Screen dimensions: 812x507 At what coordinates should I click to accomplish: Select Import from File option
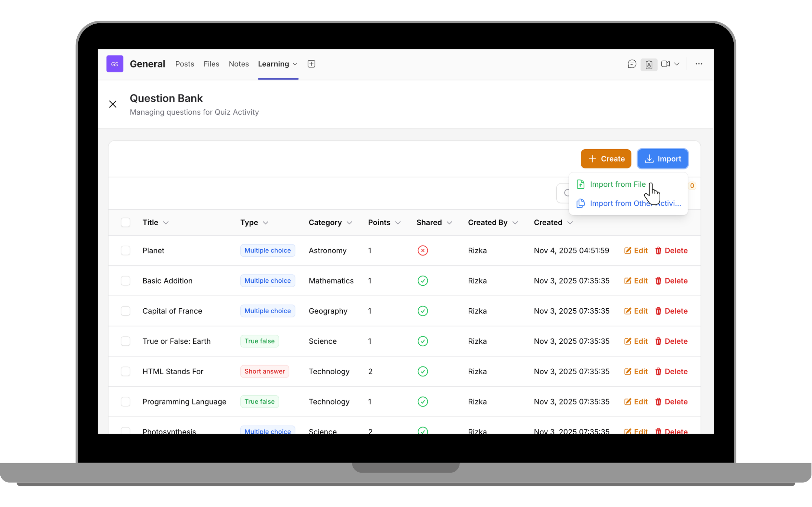[x=618, y=184]
